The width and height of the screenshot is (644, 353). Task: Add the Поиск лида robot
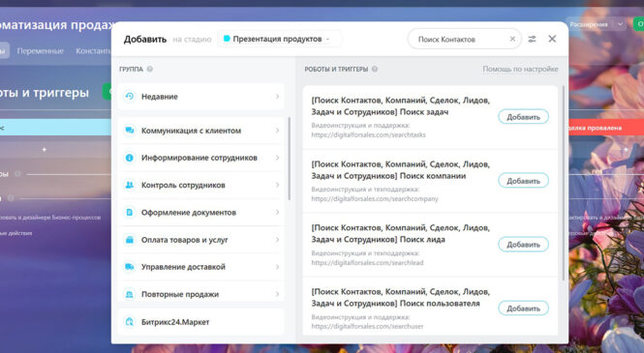[x=523, y=245]
